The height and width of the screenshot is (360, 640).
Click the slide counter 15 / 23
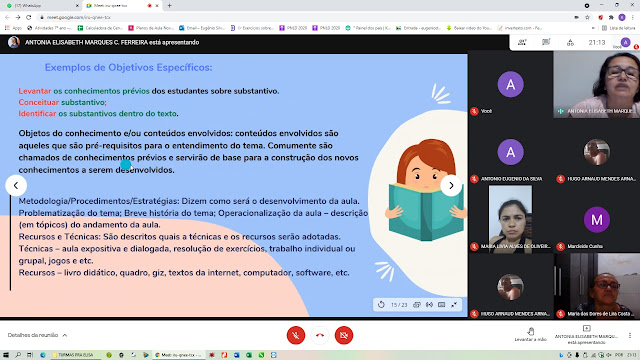399,305
